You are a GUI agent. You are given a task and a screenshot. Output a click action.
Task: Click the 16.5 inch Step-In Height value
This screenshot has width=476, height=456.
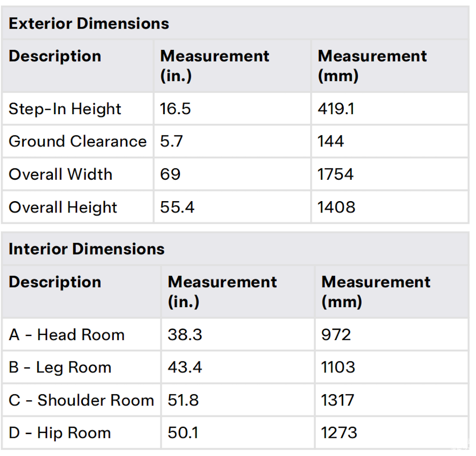pos(175,109)
